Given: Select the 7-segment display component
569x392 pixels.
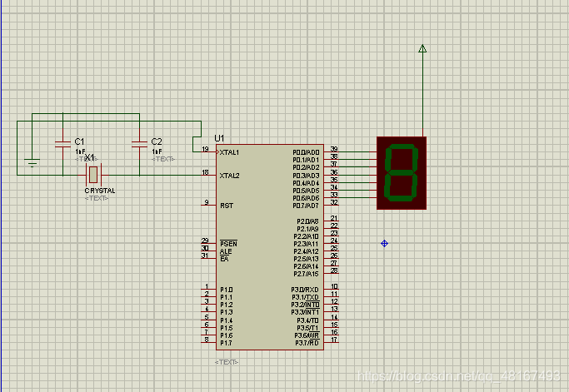Looking at the screenshot, I should point(402,173).
